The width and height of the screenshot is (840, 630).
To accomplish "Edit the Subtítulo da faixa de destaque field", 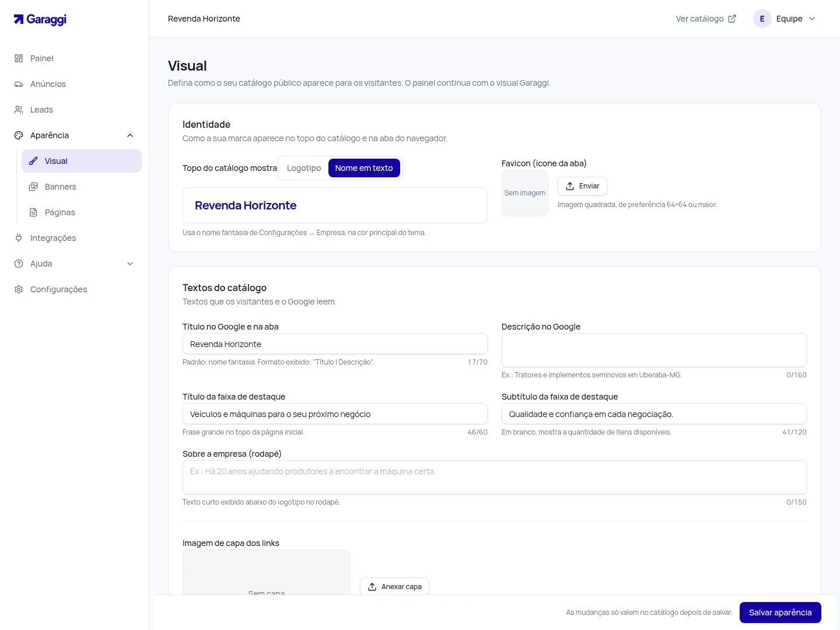I will [x=654, y=414].
